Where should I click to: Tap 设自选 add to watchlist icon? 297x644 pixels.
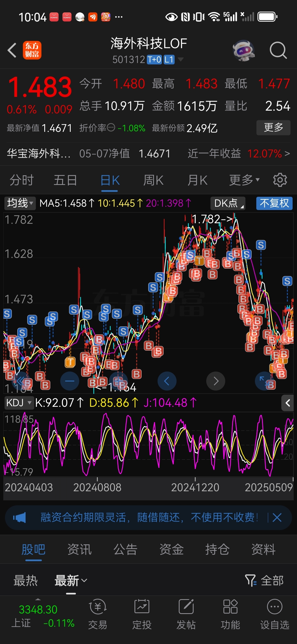pyautogui.click(x=275, y=614)
